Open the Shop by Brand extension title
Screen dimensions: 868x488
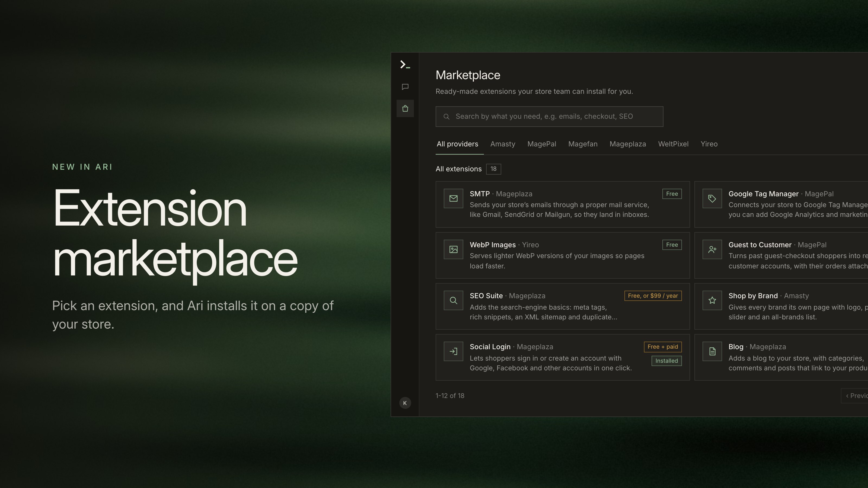pos(753,296)
